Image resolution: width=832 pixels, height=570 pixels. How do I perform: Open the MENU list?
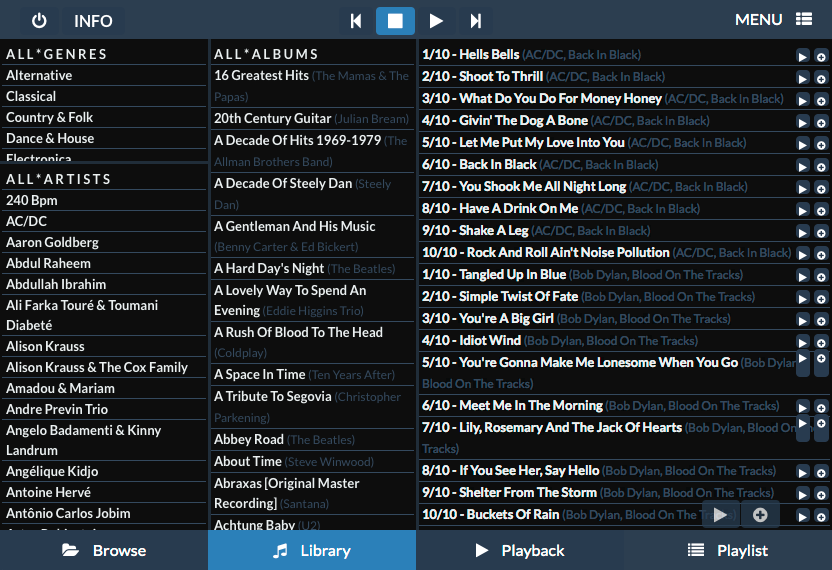tap(773, 20)
